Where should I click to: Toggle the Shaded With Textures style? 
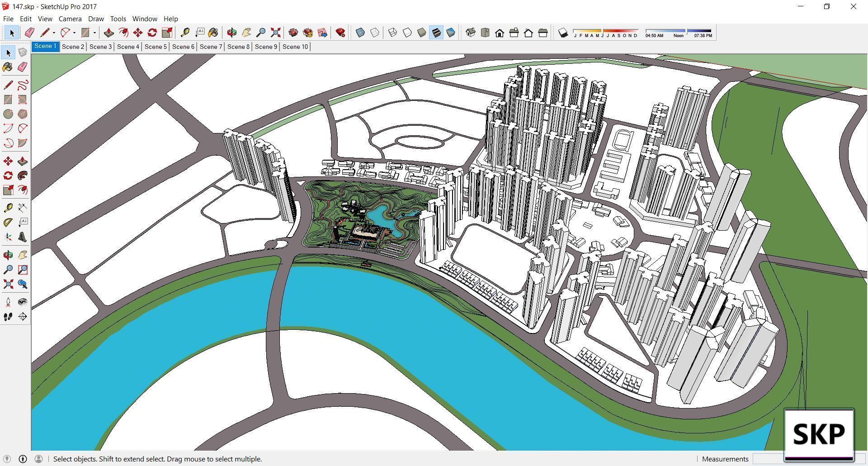point(436,33)
